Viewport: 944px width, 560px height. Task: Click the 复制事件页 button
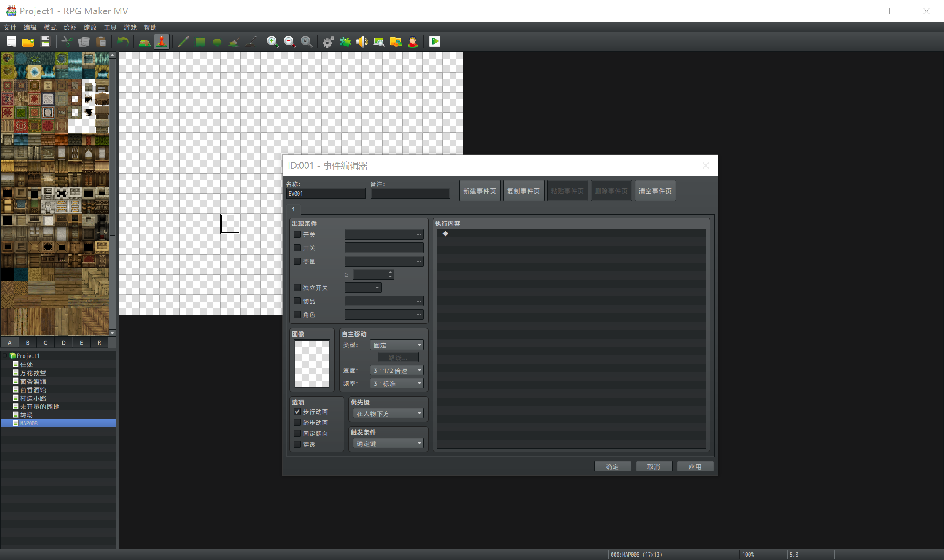click(524, 191)
